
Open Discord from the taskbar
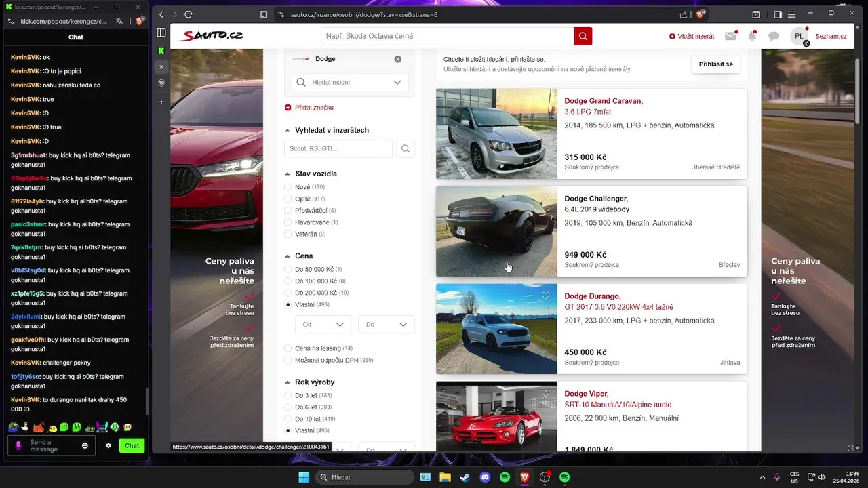point(484,477)
